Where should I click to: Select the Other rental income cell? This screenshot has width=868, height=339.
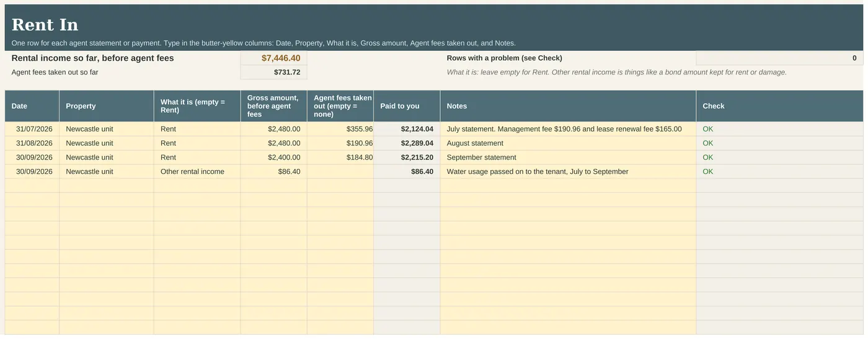(197, 171)
